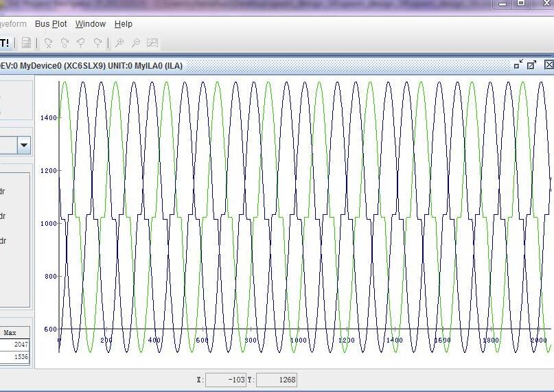The height and width of the screenshot is (392, 554).
Task: Close the ILA bus plot panel
Action: 549,65
